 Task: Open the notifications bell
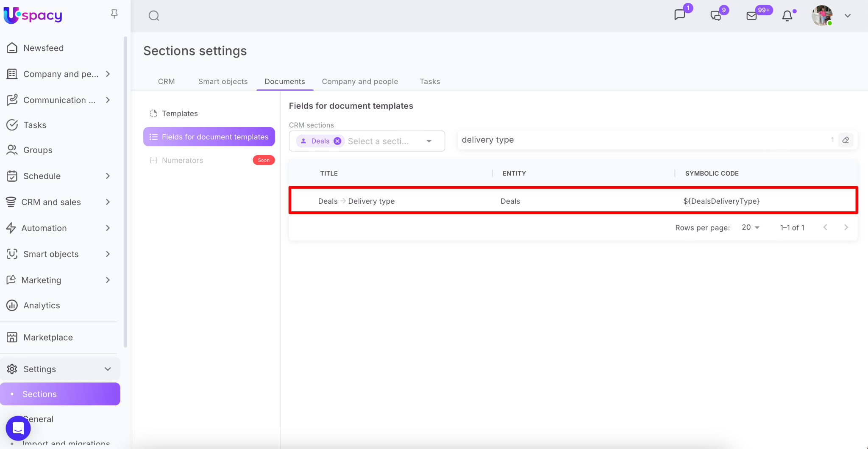coord(787,16)
